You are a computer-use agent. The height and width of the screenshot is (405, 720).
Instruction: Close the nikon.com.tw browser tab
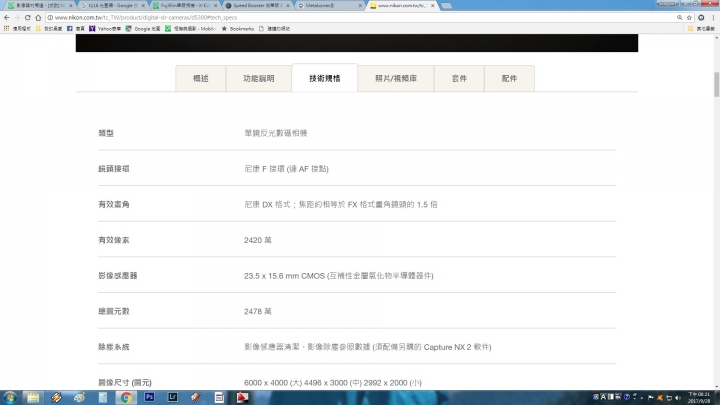click(x=433, y=6)
